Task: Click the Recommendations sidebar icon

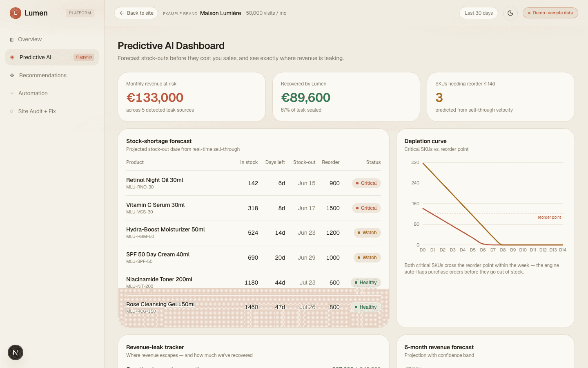Action: tap(12, 75)
